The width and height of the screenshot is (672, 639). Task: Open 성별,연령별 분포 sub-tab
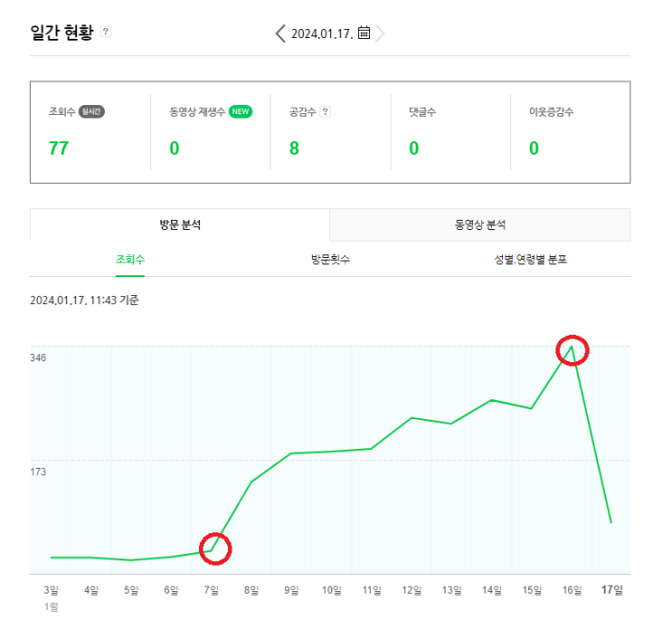[x=530, y=260]
